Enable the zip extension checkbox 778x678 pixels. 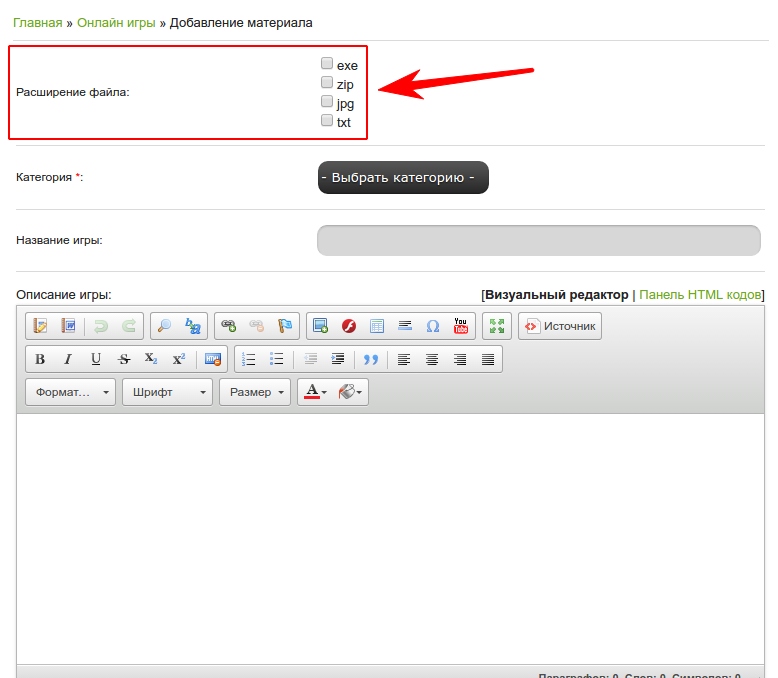tap(327, 83)
